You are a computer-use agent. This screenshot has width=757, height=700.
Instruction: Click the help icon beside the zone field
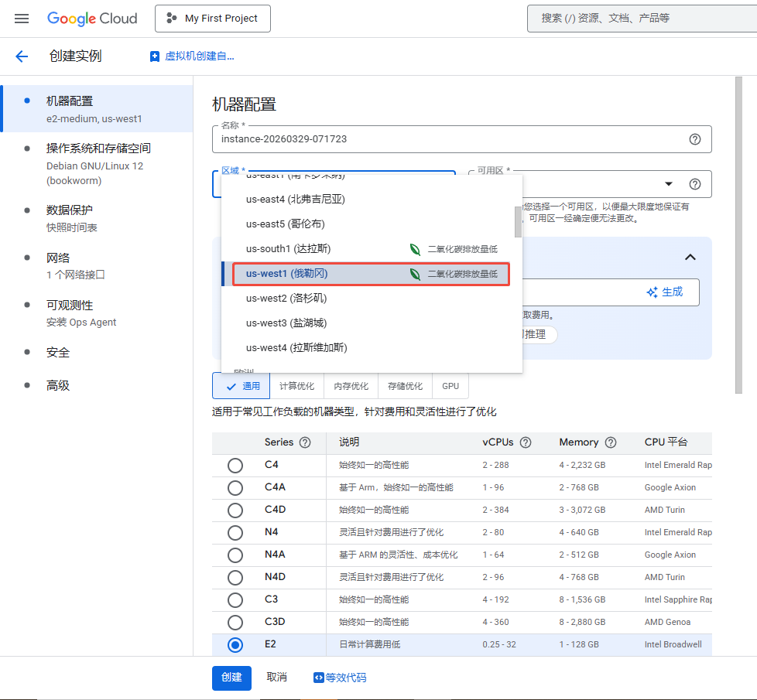tap(695, 184)
